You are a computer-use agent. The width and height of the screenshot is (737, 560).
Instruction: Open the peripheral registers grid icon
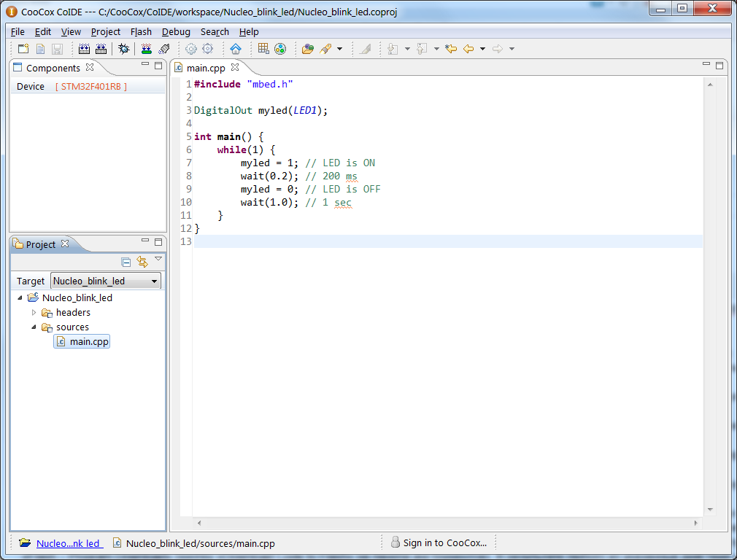263,48
